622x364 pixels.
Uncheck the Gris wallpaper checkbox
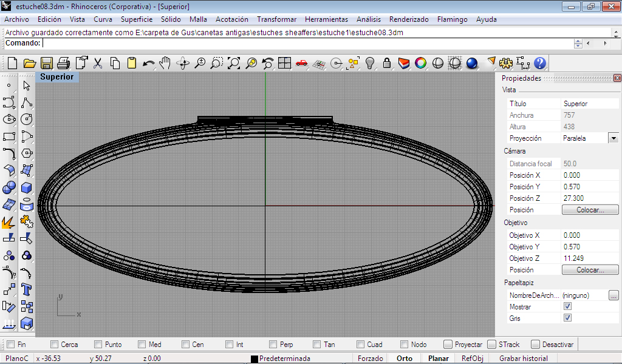(567, 318)
